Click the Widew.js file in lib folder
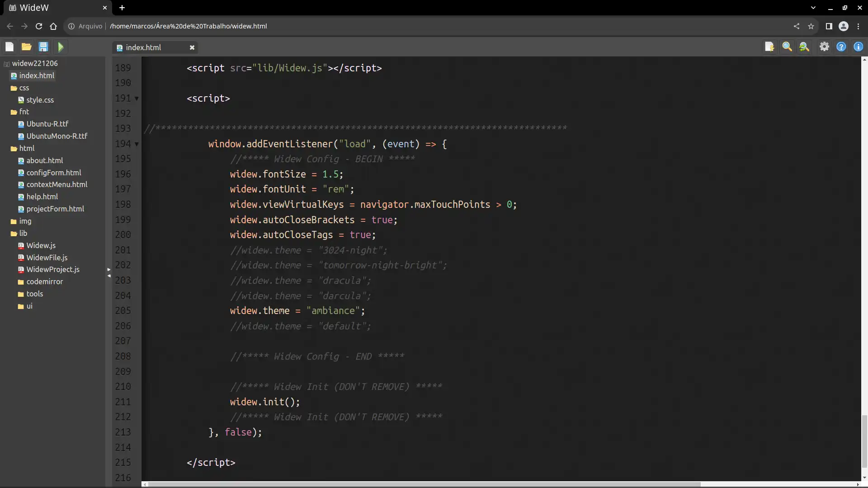This screenshot has height=488, width=868. 41,245
